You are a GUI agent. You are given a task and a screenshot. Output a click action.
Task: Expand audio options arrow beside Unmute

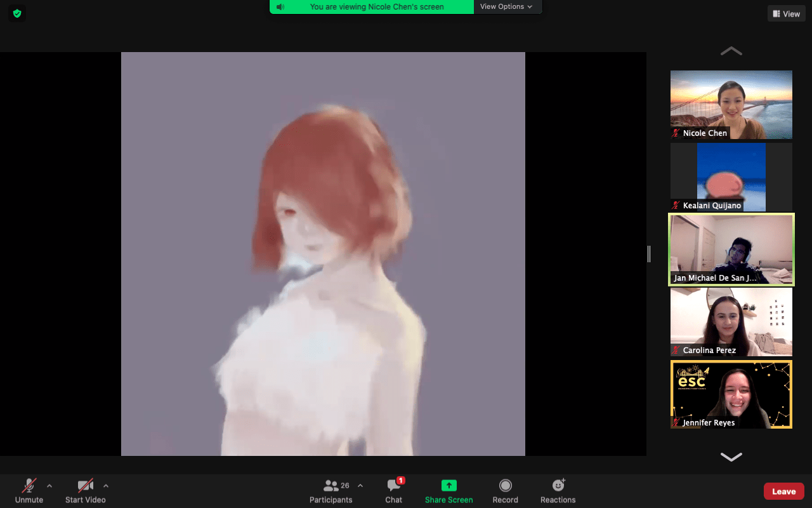tap(49, 486)
